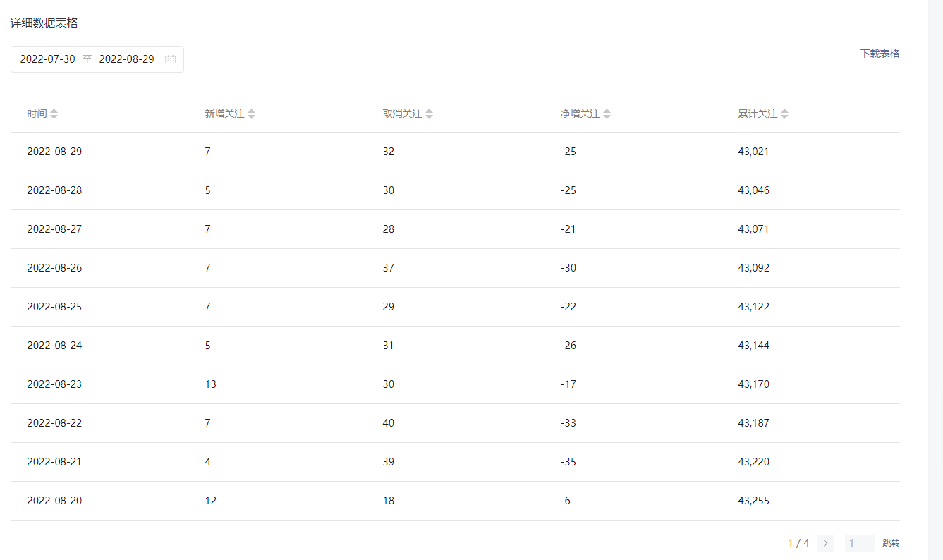Select start date 2022-07-30 field
The width and height of the screenshot is (943, 560).
(x=47, y=59)
